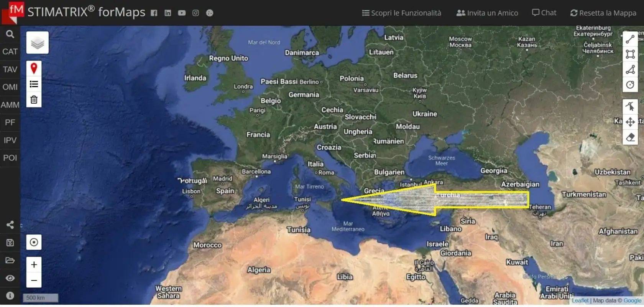Add a red location marker pin
644x307 pixels.
34,68
